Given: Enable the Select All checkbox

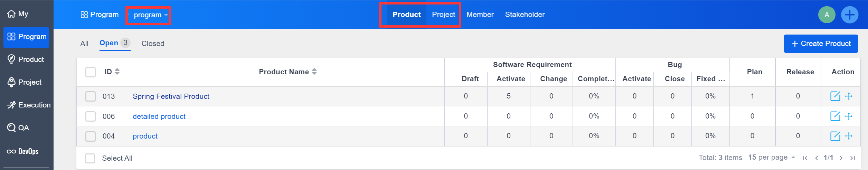Looking at the screenshot, I should [90, 158].
